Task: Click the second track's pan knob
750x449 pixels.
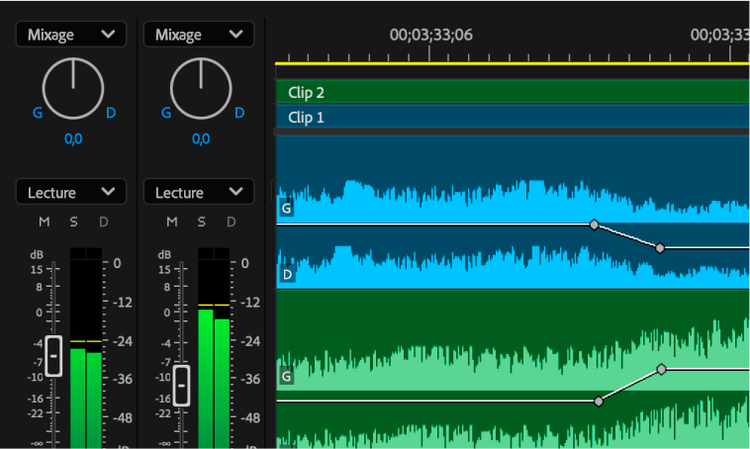Action: [x=201, y=89]
